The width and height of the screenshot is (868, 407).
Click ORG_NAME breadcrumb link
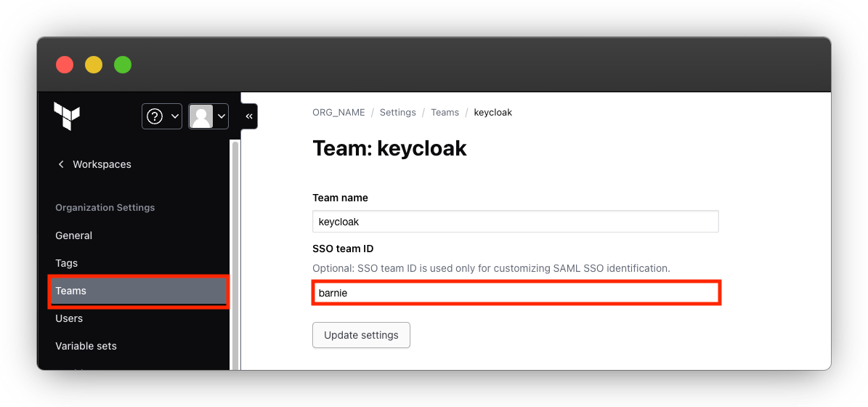click(x=338, y=113)
